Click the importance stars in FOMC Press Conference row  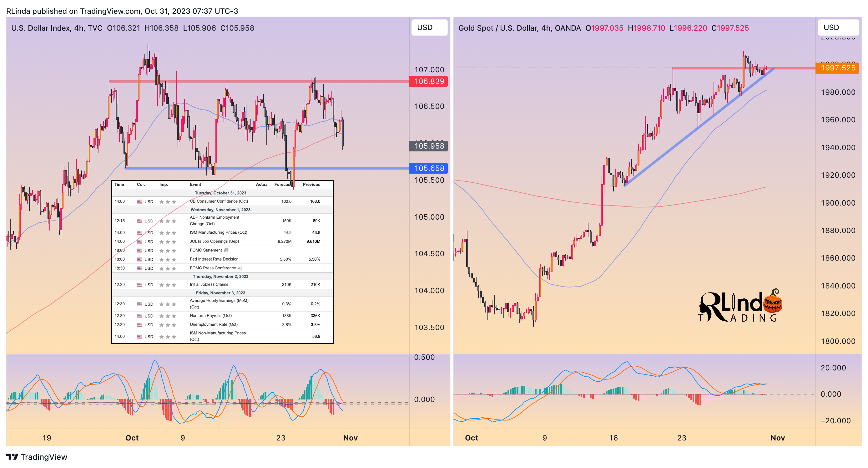(x=168, y=268)
